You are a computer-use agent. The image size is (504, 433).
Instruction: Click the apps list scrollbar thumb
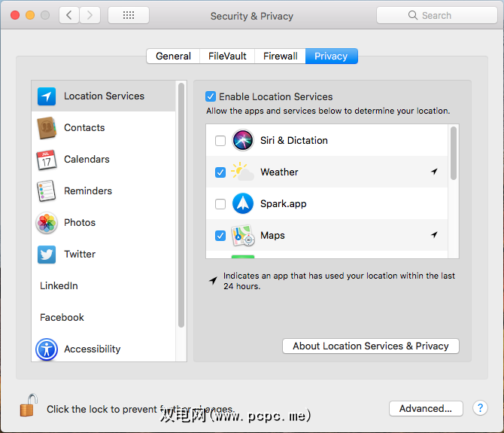tap(454, 153)
